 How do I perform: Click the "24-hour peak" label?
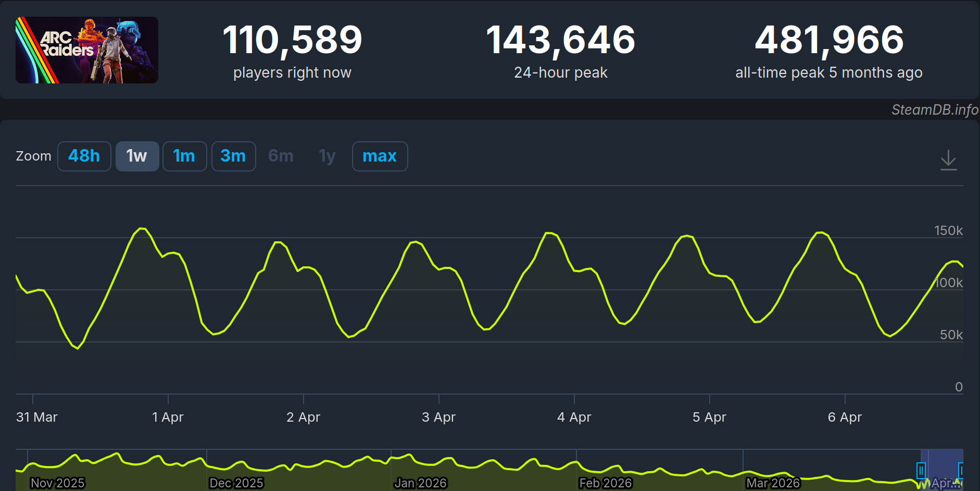coord(561,72)
